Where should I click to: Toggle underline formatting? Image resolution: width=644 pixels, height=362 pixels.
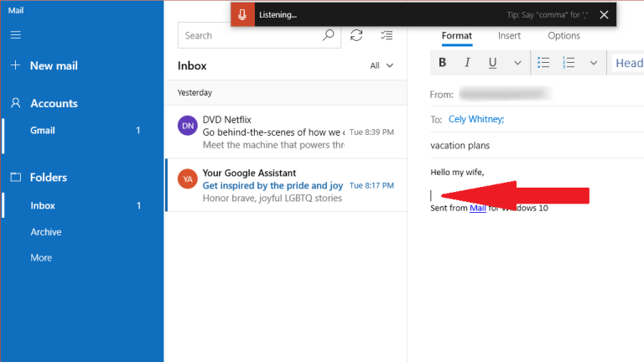(x=492, y=63)
